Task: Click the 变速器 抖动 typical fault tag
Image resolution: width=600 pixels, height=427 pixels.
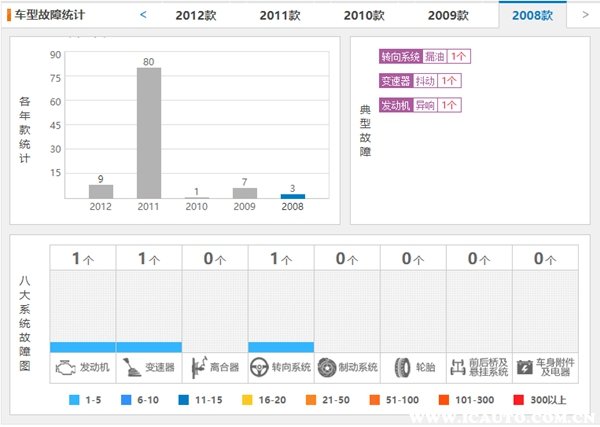Action: [420, 81]
